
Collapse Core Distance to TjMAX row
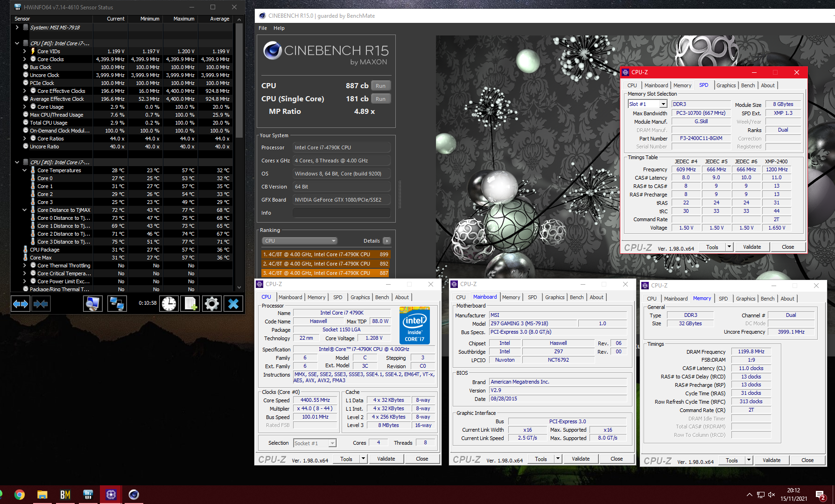(x=25, y=210)
